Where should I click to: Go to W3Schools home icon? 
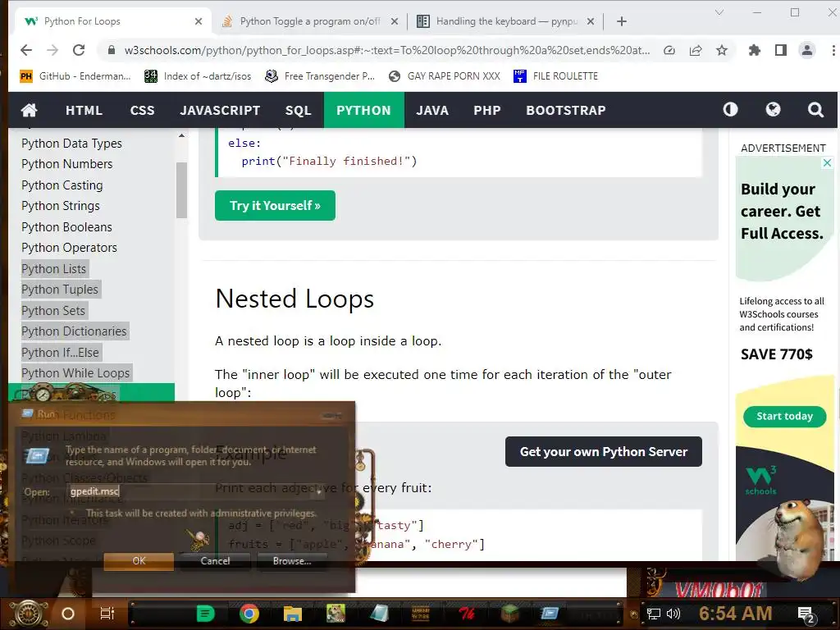29,111
